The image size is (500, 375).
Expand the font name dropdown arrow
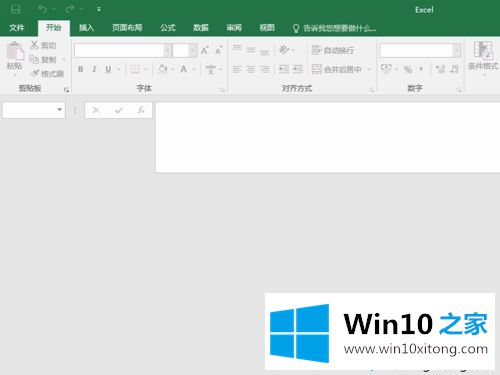(x=168, y=51)
